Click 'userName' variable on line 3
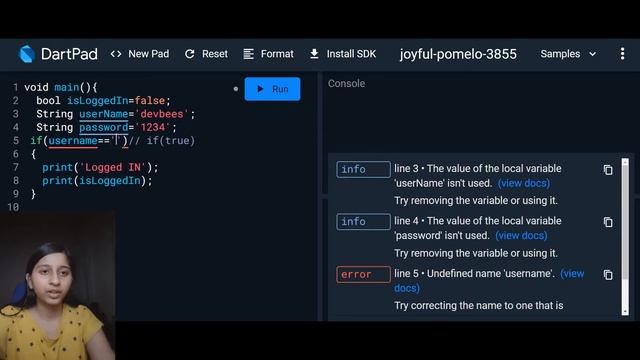Screen dimensions: 640x360 point(104,114)
